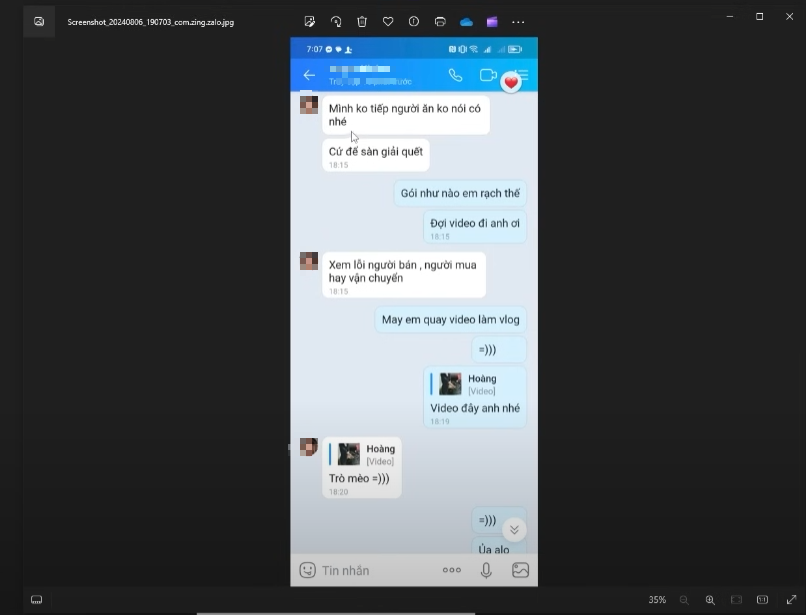Delete this screenshot with the trash icon
The height and width of the screenshot is (615, 806).
pyautogui.click(x=362, y=21)
